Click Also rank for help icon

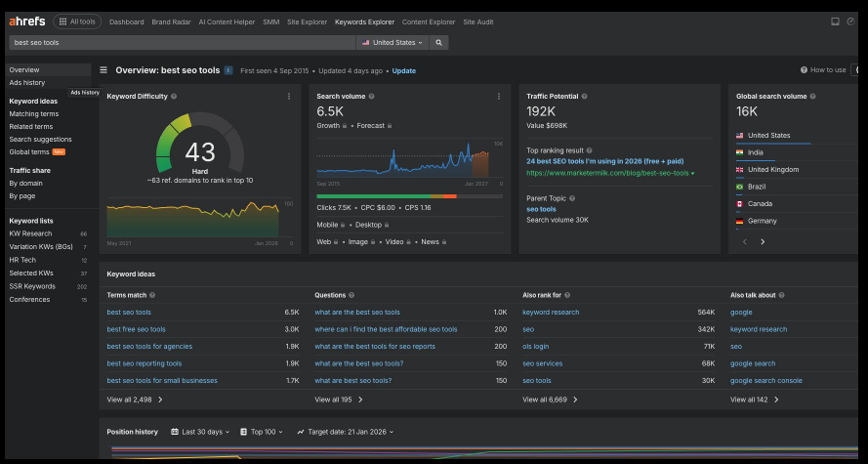click(567, 295)
